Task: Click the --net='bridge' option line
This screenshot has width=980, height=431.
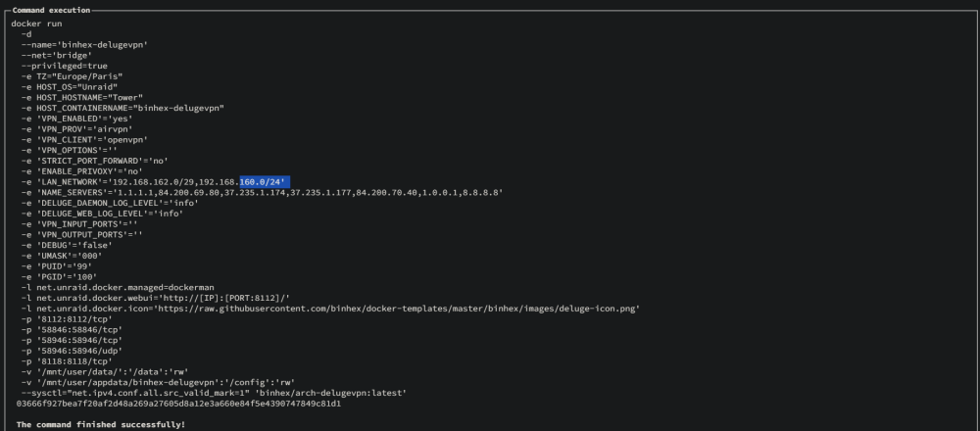Action: tap(56, 56)
